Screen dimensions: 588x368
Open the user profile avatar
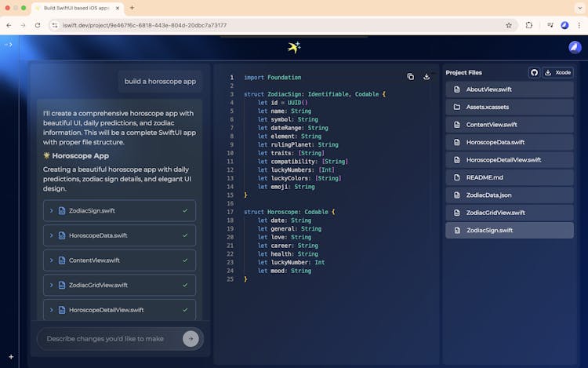tap(575, 48)
